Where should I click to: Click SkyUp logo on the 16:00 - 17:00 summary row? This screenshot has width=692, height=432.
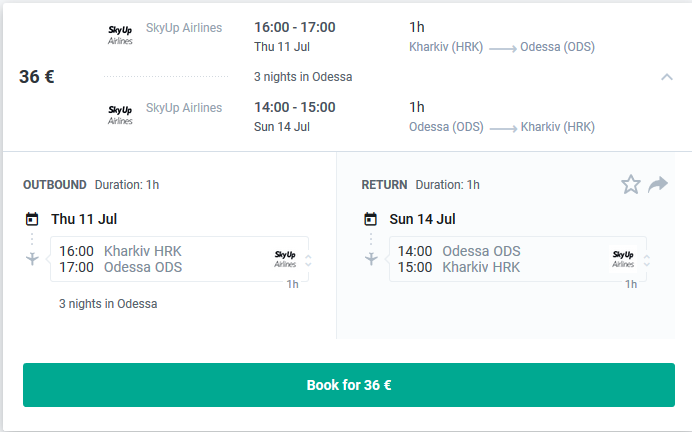coord(120,33)
